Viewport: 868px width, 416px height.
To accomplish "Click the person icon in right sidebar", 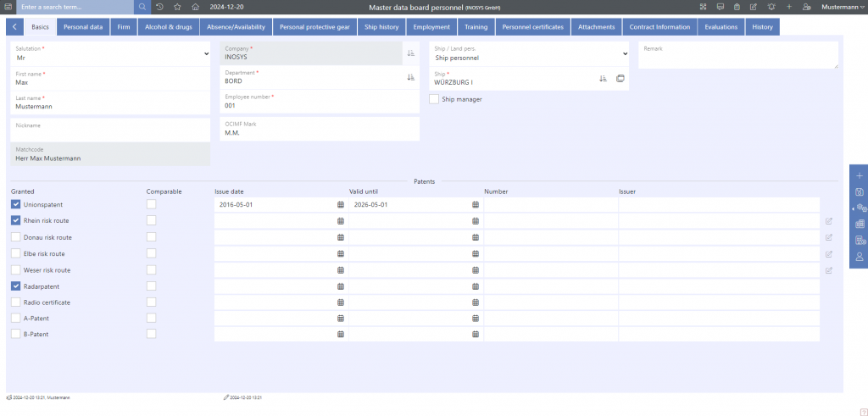I will [x=859, y=256].
